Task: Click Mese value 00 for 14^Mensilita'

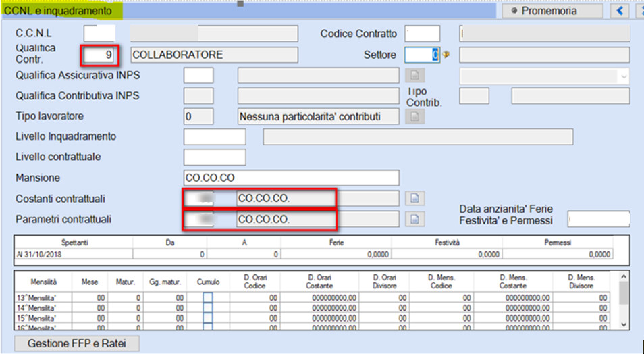Action: [90, 308]
